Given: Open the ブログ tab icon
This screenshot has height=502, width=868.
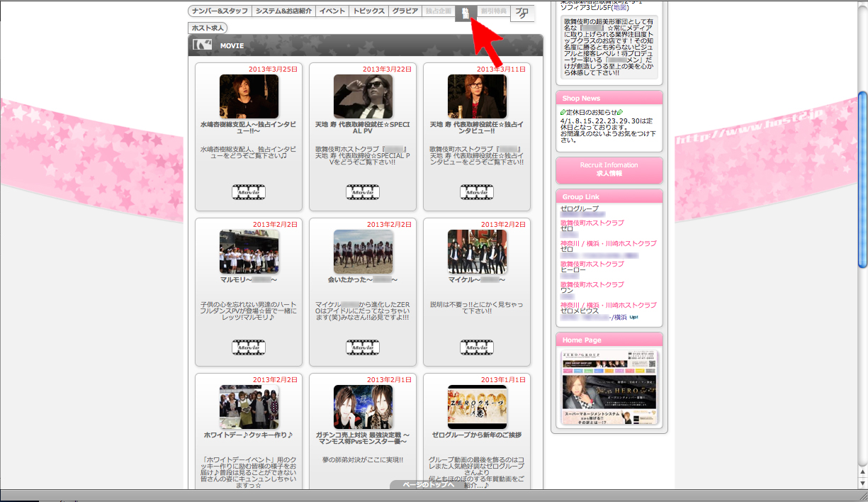Looking at the screenshot, I should (x=523, y=13).
